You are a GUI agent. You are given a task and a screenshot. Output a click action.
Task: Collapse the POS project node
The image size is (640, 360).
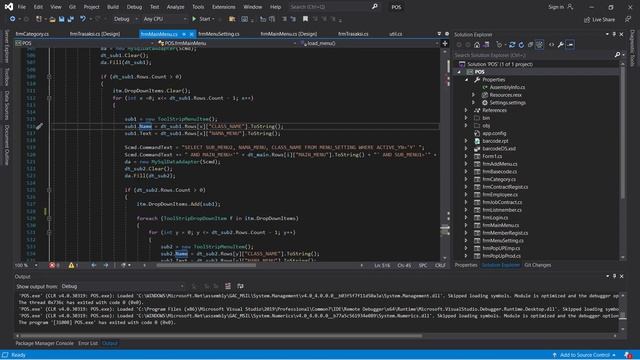coord(459,72)
